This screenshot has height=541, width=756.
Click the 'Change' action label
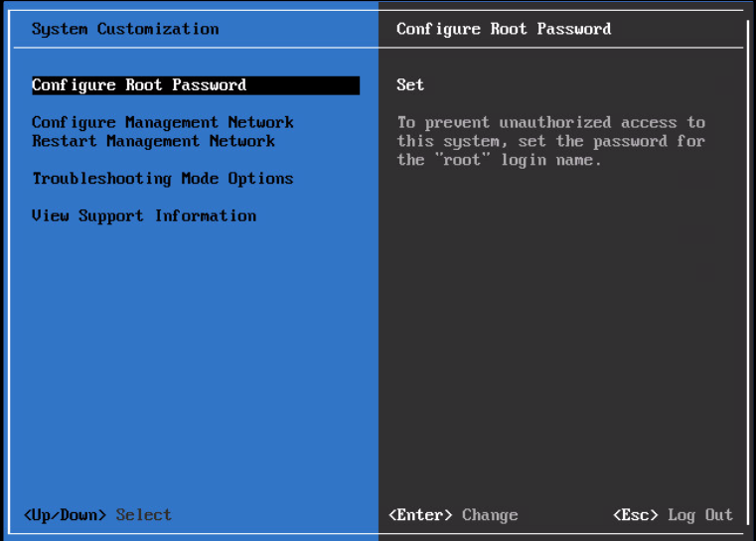[x=489, y=514]
